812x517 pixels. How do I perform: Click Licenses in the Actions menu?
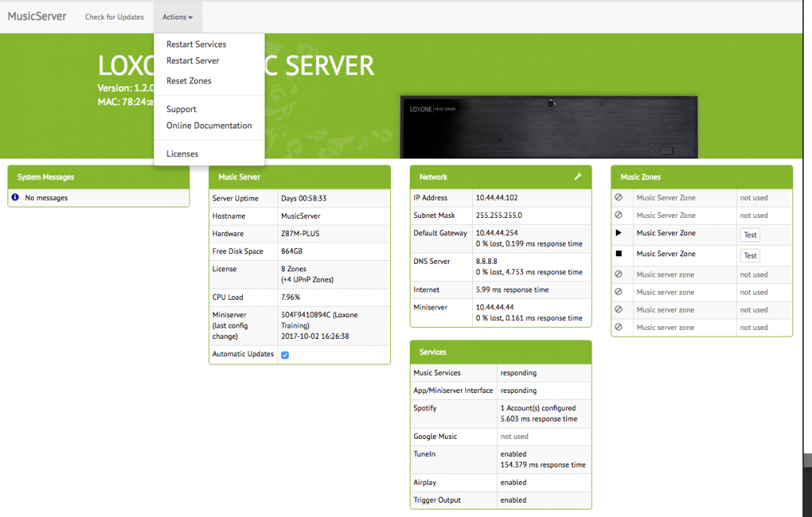(182, 153)
